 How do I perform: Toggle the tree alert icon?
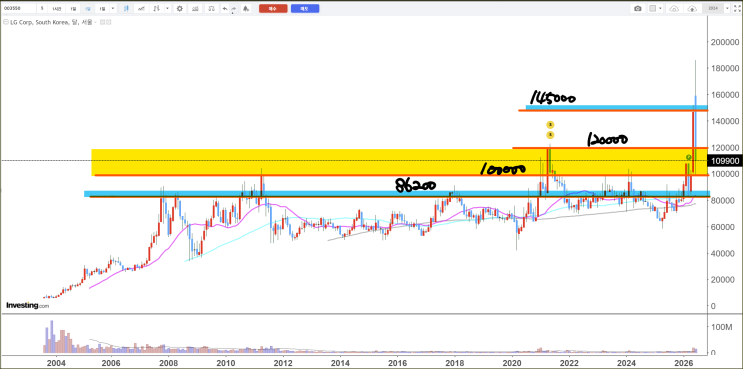coord(246,9)
